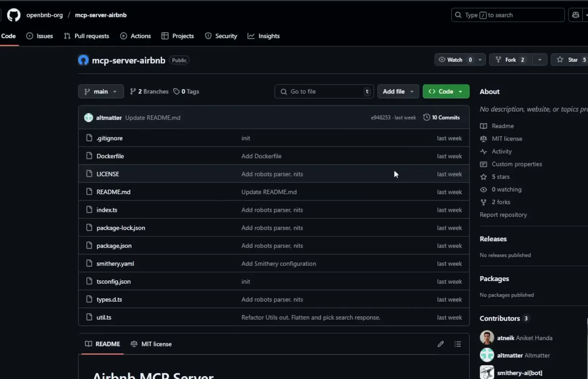Open the package-lock.json file
588x379 pixels.
(x=121, y=228)
